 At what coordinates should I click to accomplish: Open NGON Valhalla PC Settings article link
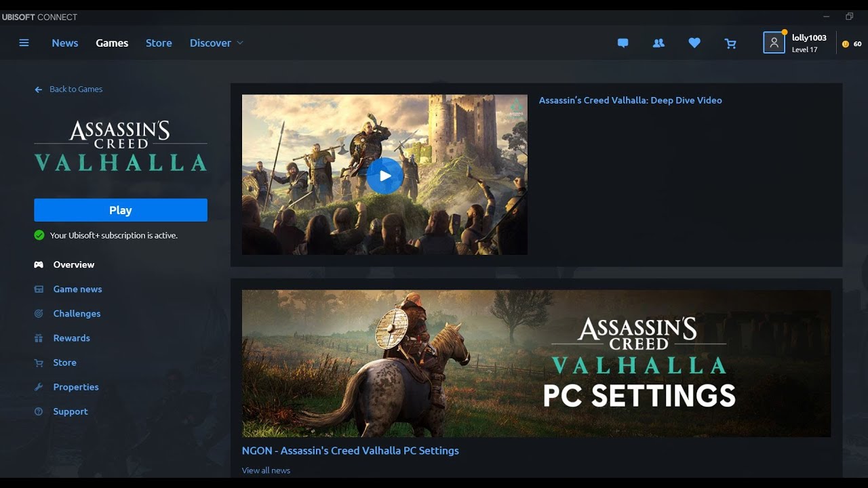coord(351,450)
